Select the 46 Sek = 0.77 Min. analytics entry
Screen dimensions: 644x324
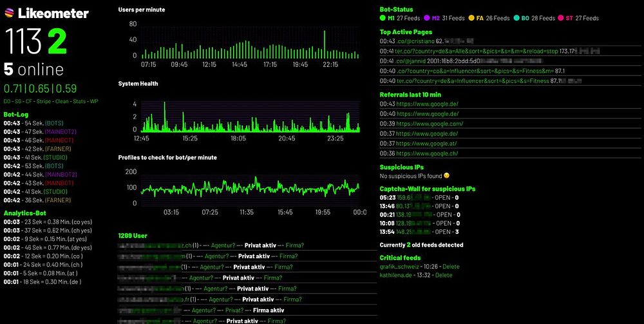coord(48,248)
